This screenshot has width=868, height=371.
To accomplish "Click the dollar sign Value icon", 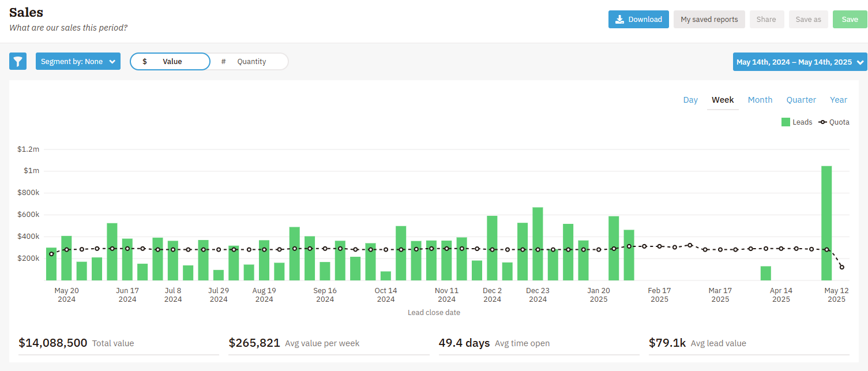I will pos(145,61).
